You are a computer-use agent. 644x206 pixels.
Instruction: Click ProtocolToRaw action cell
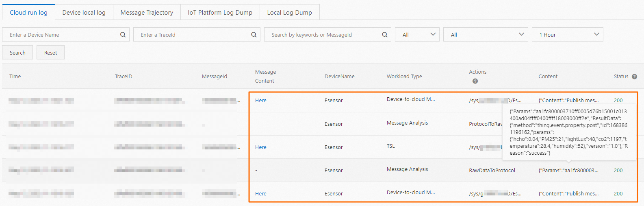coord(486,124)
